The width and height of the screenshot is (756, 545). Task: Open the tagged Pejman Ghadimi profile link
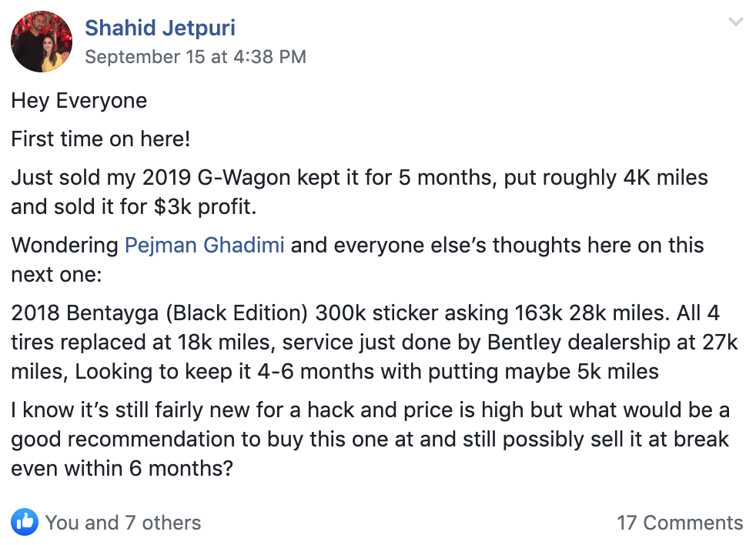click(x=205, y=246)
